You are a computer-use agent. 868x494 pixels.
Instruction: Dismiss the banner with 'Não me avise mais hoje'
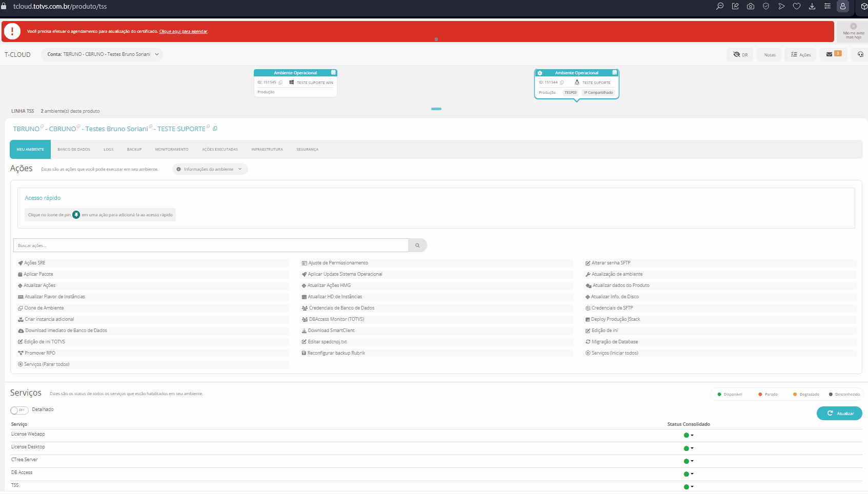coord(853,31)
